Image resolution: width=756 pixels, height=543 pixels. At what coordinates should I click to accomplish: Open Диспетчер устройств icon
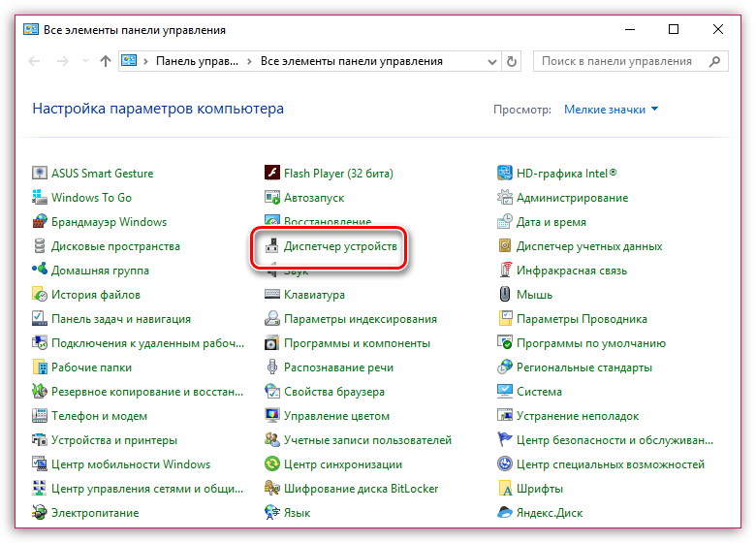(272, 247)
